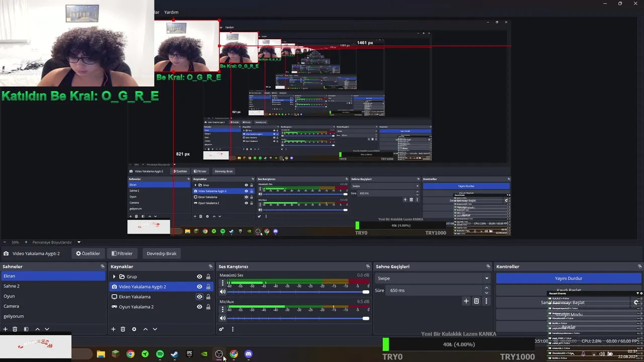Stop streaming with Yayını Durdur

point(569,278)
